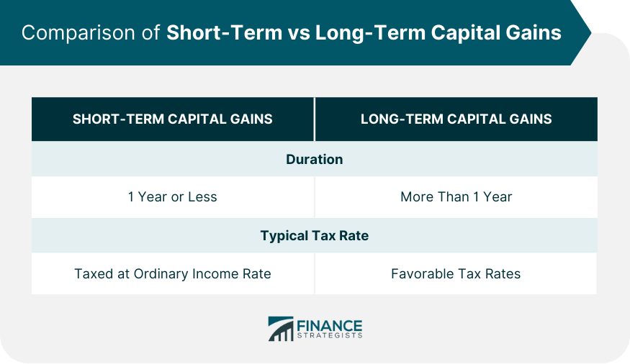
Task: Select the '1 Year or Less' cell
Action: 173,196
